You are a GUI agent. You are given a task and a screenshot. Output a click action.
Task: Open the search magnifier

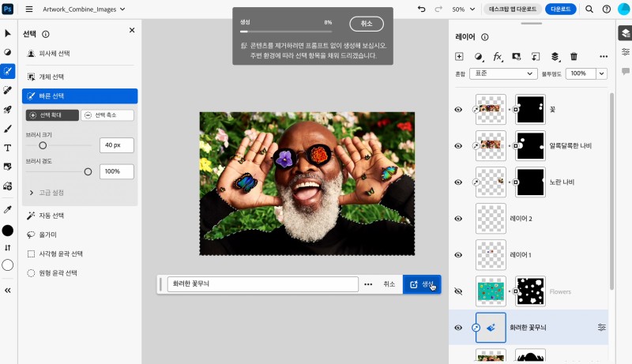(x=589, y=9)
